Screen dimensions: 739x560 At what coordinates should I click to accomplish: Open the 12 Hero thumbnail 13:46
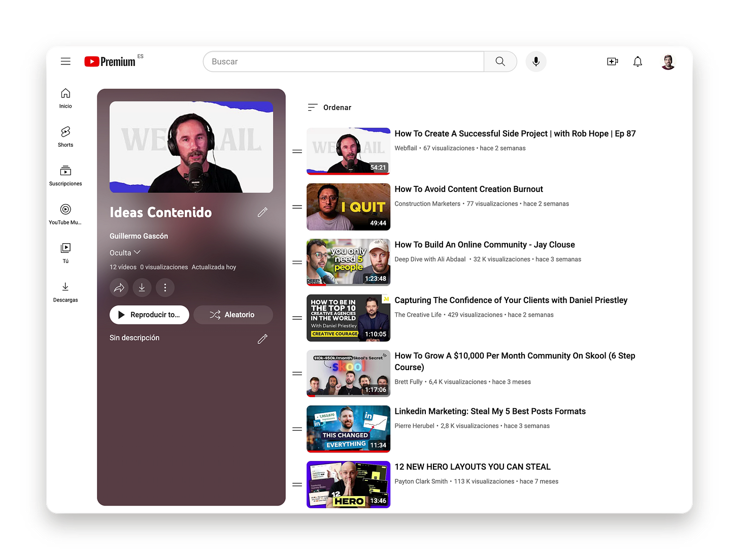348,485
